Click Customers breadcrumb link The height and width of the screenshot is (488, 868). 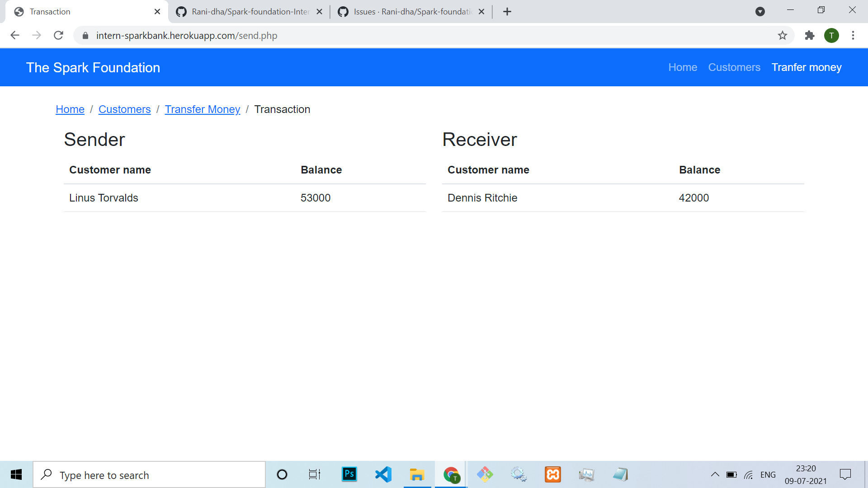tap(124, 109)
